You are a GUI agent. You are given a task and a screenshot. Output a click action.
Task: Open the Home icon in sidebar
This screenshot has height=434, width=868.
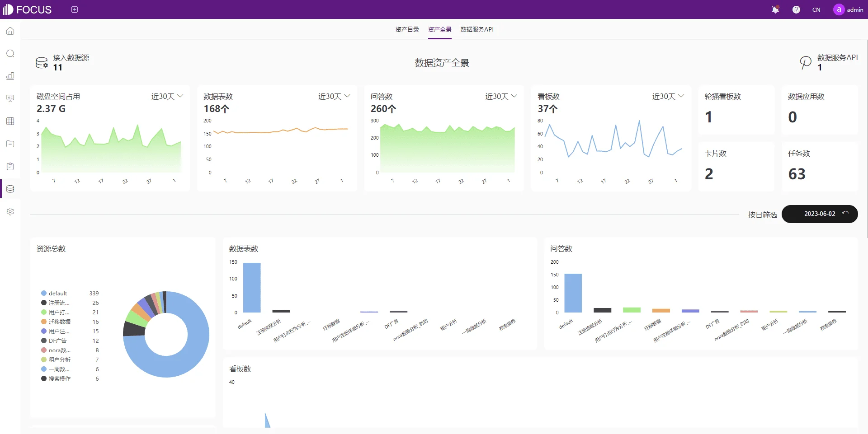(10, 31)
